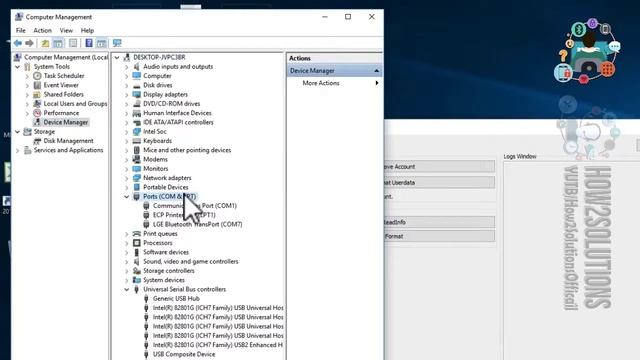Screen dimensions: 640x360
Task: Select Local Users and Groups
Action: pyautogui.click(x=75, y=104)
